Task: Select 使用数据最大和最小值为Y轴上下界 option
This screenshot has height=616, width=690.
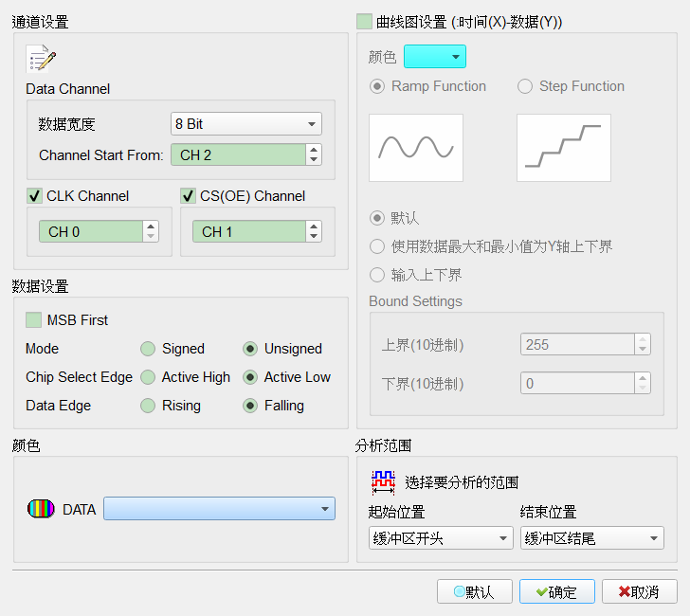Action: click(377, 246)
